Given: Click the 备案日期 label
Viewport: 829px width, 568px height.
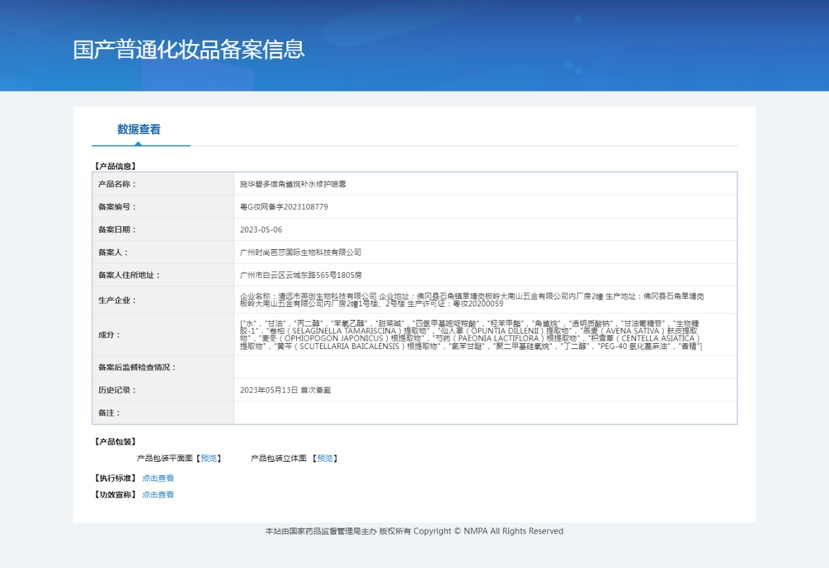Looking at the screenshot, I should click(x=117, y=230).
